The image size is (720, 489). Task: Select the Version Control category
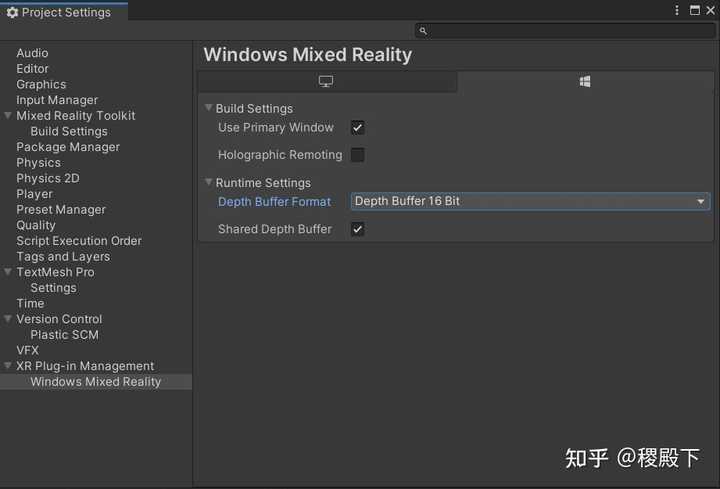tap(59, 319)
